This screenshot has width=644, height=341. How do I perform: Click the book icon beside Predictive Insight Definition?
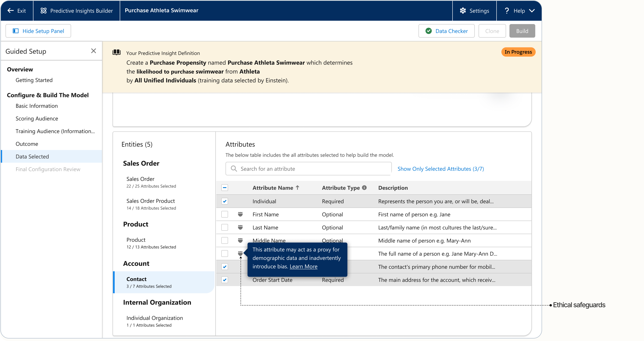[x=117, y=52]
